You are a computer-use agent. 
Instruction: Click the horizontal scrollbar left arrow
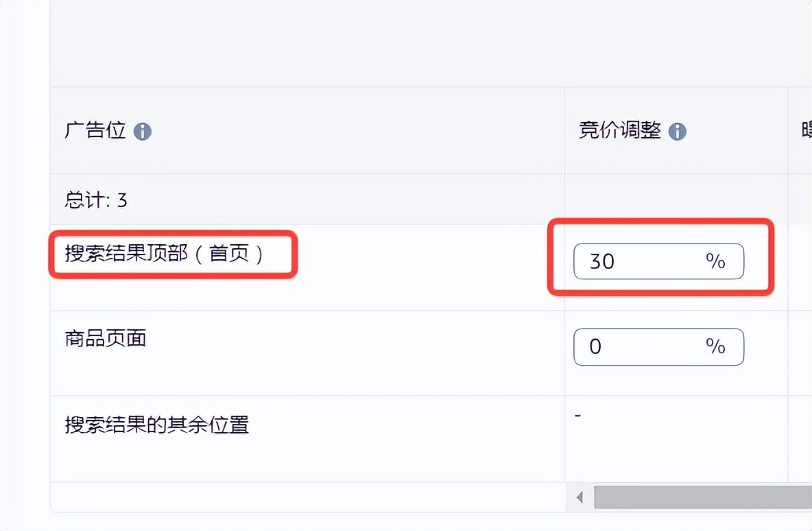[x=580, y=497]
